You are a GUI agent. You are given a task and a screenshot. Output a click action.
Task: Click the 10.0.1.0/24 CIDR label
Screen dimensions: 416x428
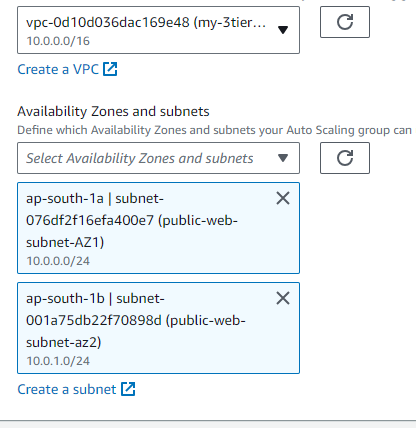pyautogui.click(x=58, y=361)
